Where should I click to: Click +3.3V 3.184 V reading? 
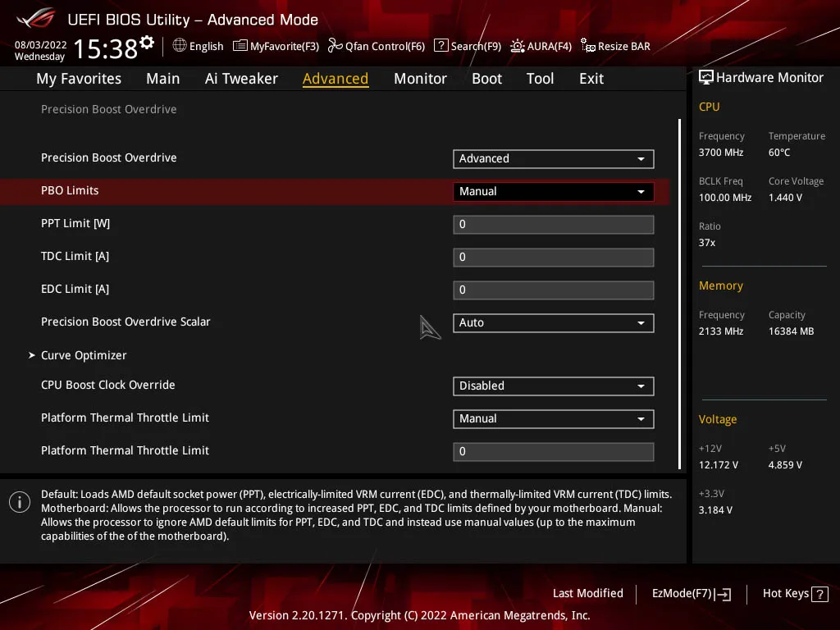tap(715, 510)
